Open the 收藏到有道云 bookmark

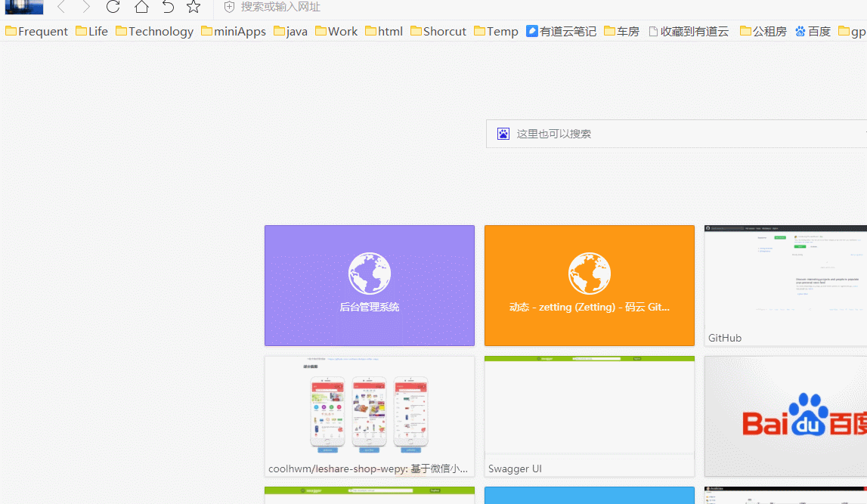[689, 32]
